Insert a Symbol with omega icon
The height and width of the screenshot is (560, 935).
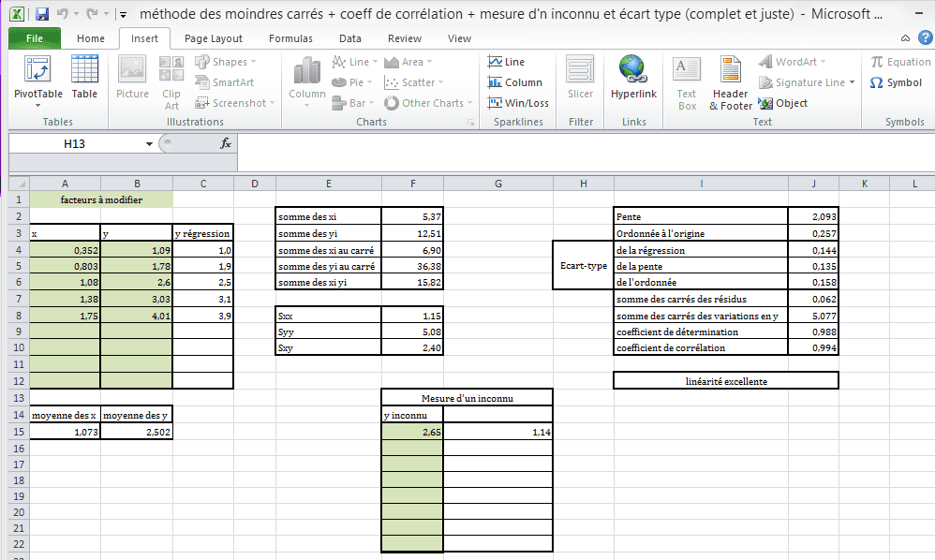(897, 82)
